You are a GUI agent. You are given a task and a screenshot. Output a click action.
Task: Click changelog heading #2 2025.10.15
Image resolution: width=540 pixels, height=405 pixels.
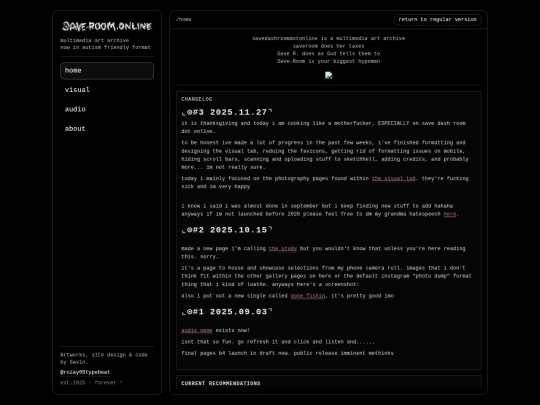pyautogui.click(x=227, y=230)
